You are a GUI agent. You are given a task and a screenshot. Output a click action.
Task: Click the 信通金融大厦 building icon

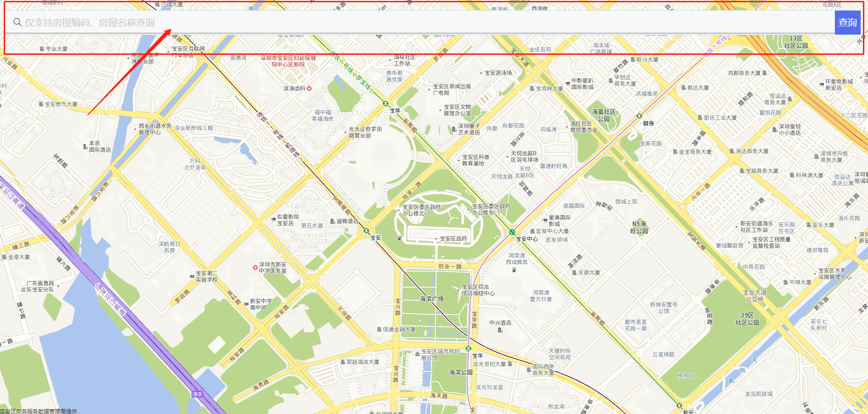pos(379,329)
